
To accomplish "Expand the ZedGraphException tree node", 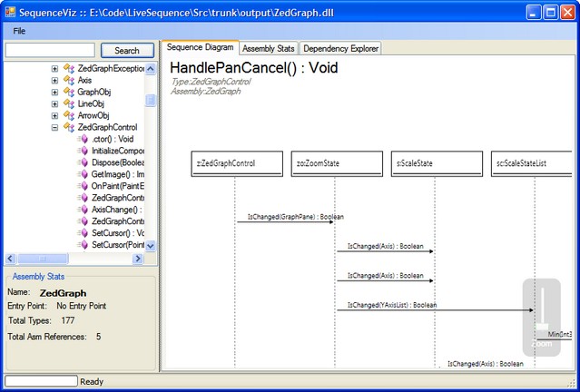I will pyautogui.click(x=54, y=68).
